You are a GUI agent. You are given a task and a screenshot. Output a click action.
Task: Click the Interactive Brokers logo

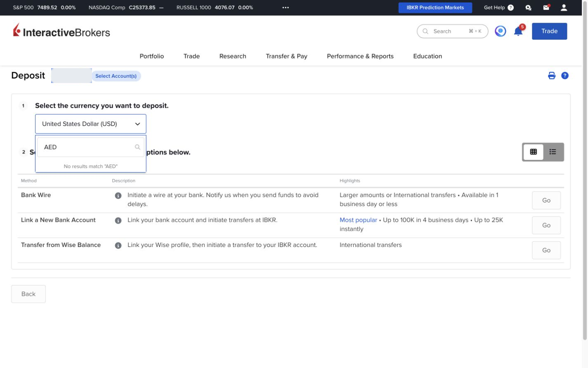61,31
